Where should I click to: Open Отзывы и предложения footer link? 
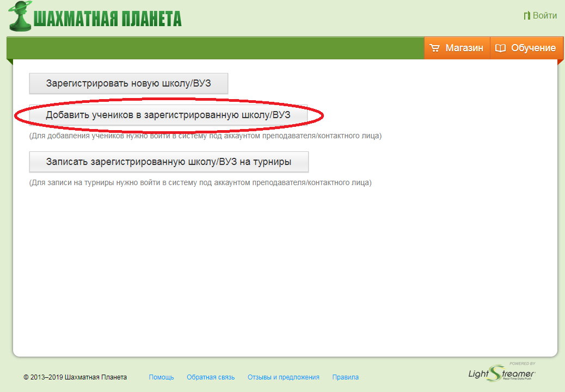(x=283, y=377)
